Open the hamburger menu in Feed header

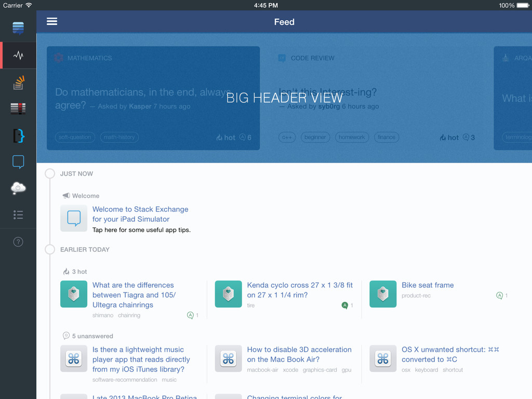pyautogui.click(x=52, y=22)
